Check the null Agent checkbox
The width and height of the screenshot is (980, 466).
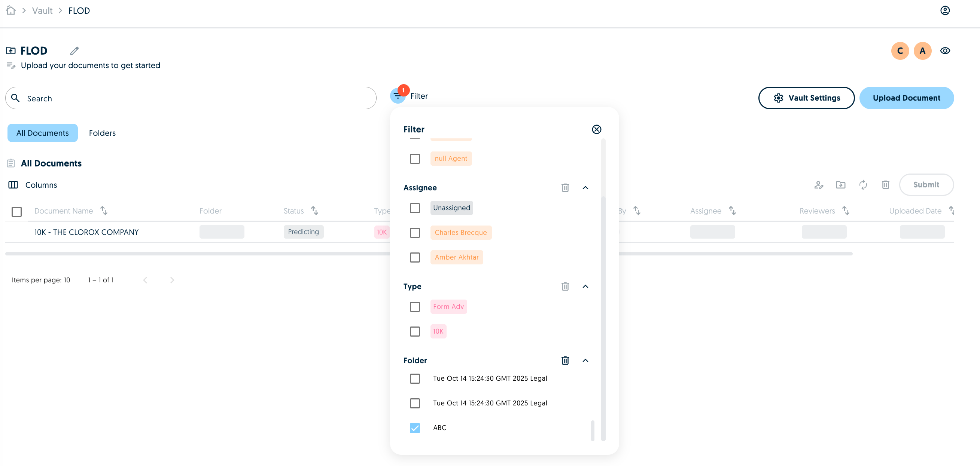415,159
